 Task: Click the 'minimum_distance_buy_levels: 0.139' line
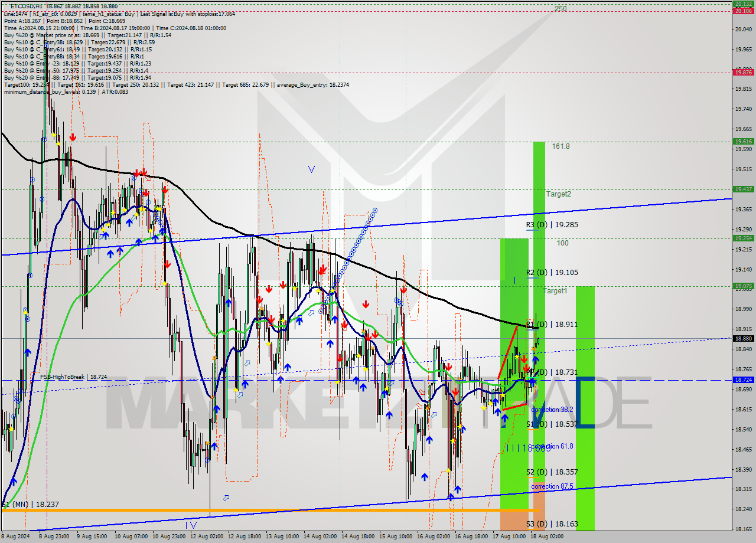(51, 91)
